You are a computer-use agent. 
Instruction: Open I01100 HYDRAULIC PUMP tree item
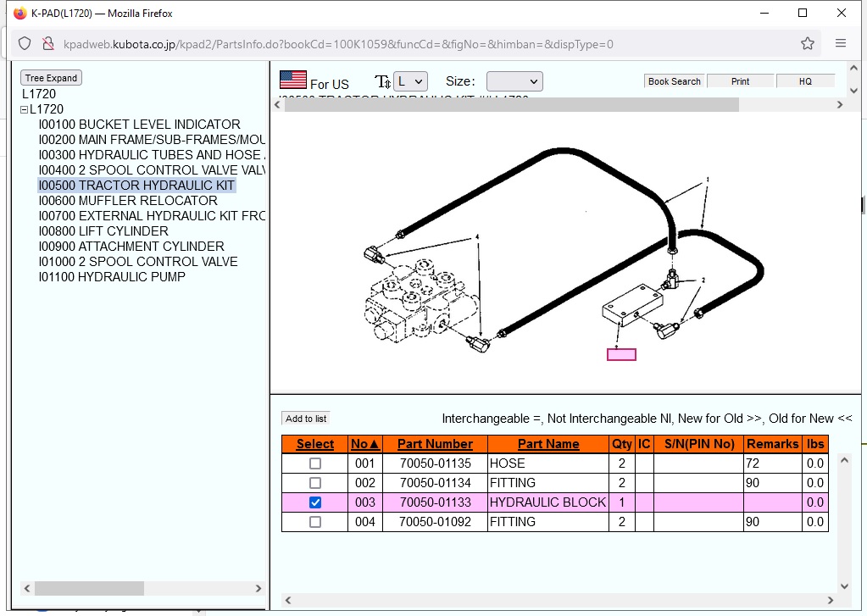click(112, 277)
